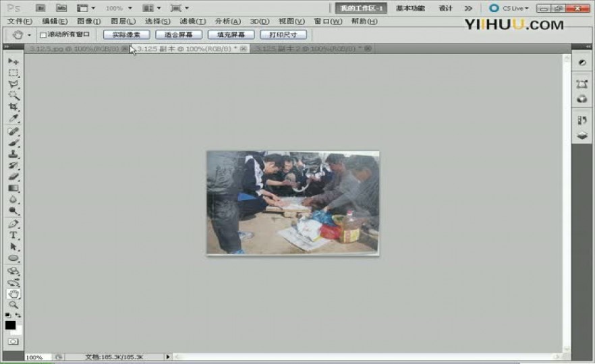Select the Path Selection tool
Screen dimensions: 595x364
pos(13,247)
